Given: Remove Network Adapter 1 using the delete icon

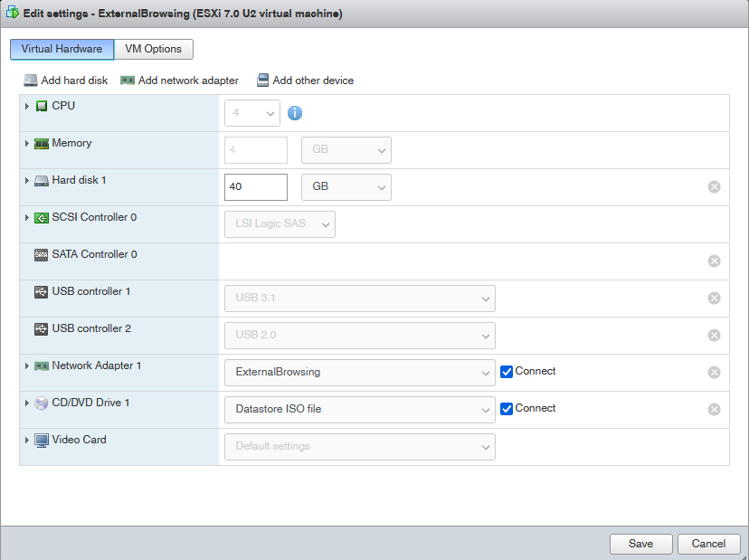Looking at the screenshot, I should tap(714, 372).
